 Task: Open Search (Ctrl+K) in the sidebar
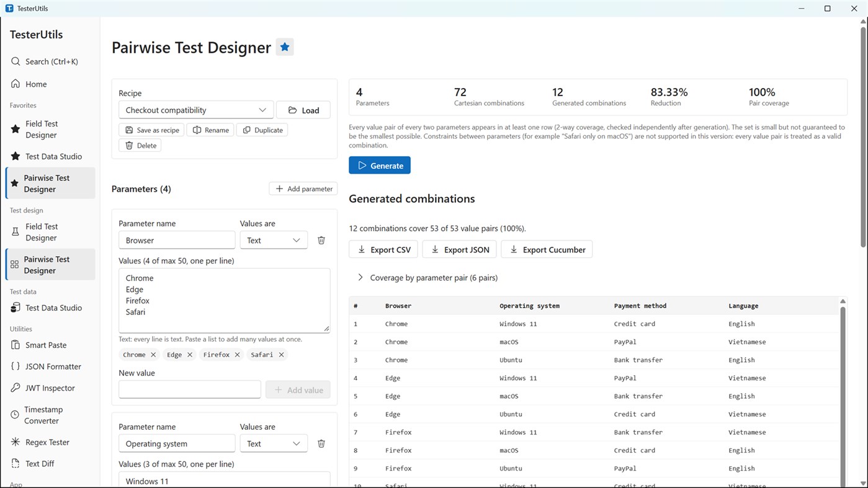coord(50,61)
